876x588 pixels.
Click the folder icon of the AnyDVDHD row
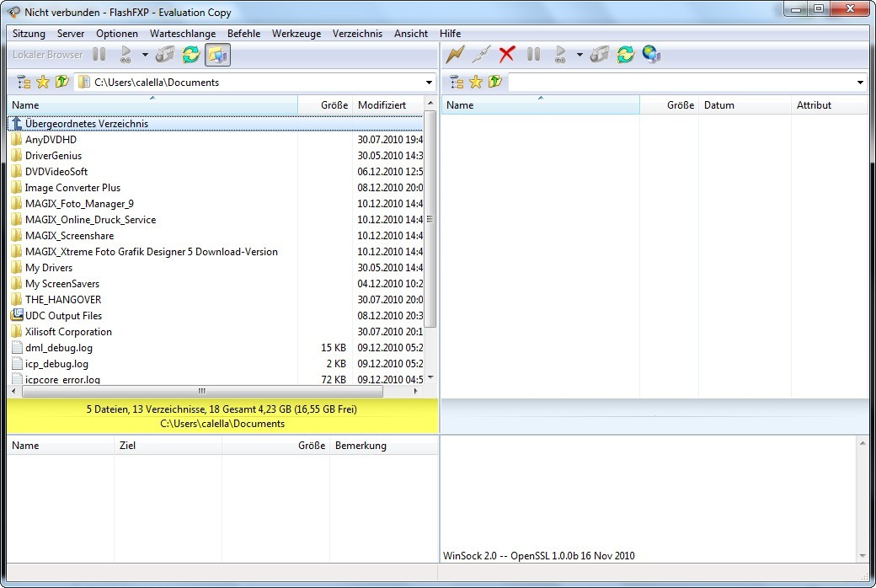[17, 139]
